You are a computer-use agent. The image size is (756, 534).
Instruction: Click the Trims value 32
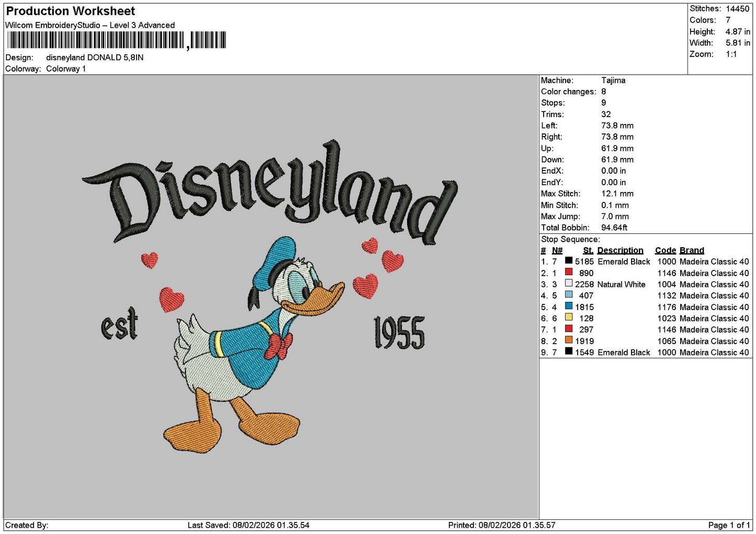point(606,114)
